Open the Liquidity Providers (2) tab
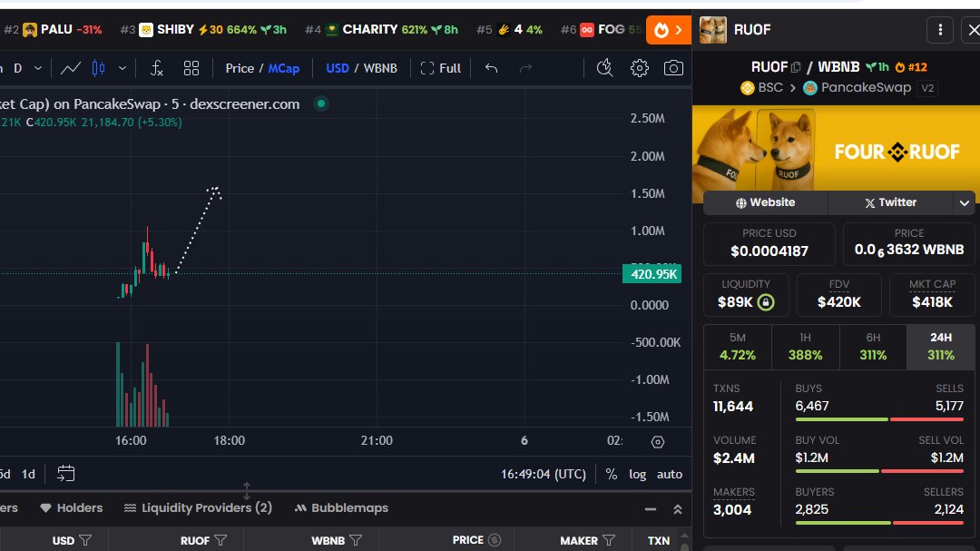980x551 pixels. click(198, 507)
